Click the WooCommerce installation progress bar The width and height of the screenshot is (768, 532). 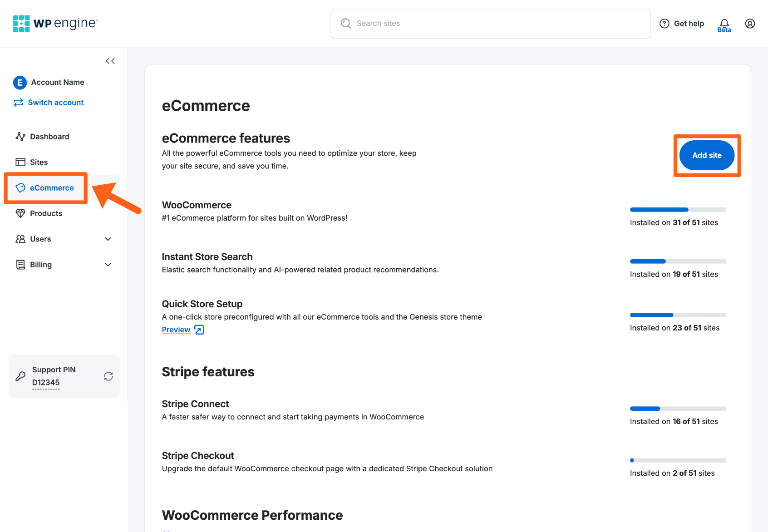point(677,209)
